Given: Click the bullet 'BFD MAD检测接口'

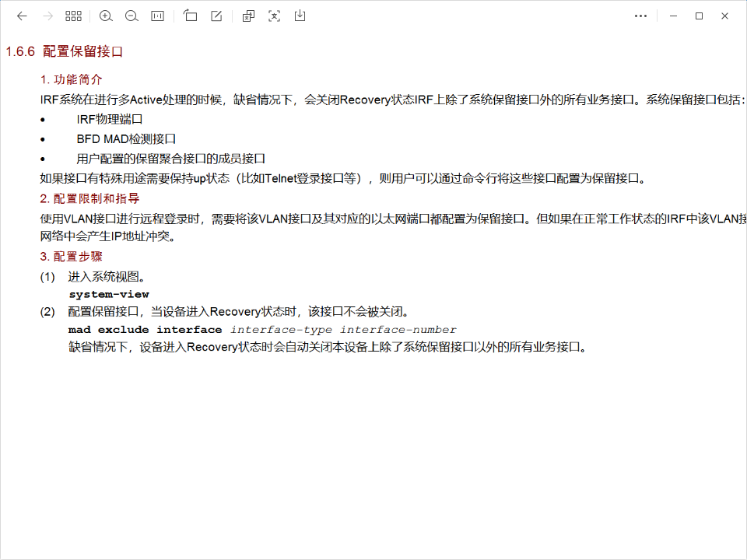Looking at the screenshot, I should tap(126, 139).
